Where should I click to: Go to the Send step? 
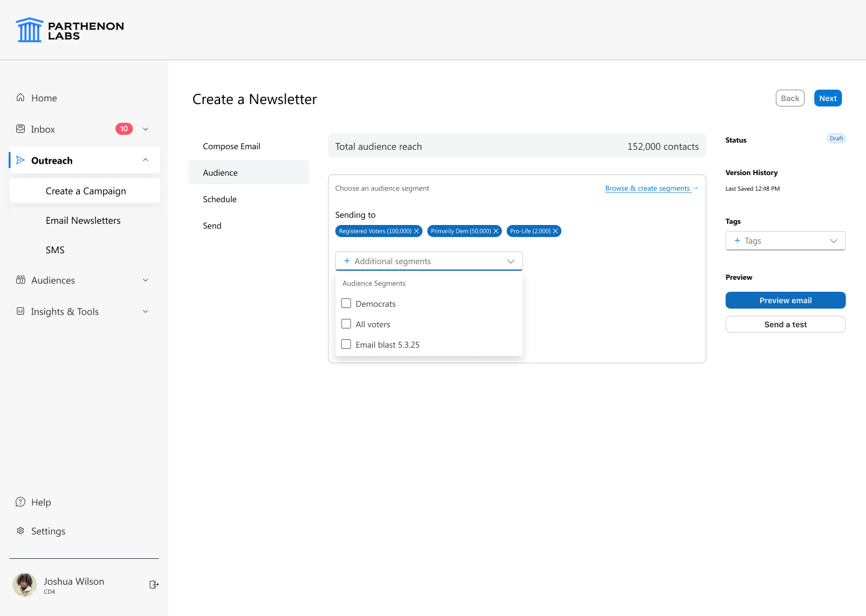tap(248, 226)
